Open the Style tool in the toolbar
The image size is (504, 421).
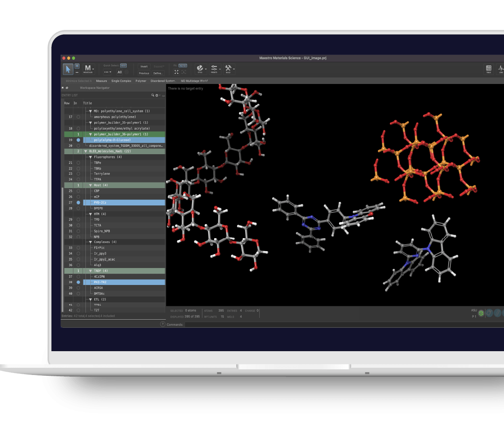200,69
